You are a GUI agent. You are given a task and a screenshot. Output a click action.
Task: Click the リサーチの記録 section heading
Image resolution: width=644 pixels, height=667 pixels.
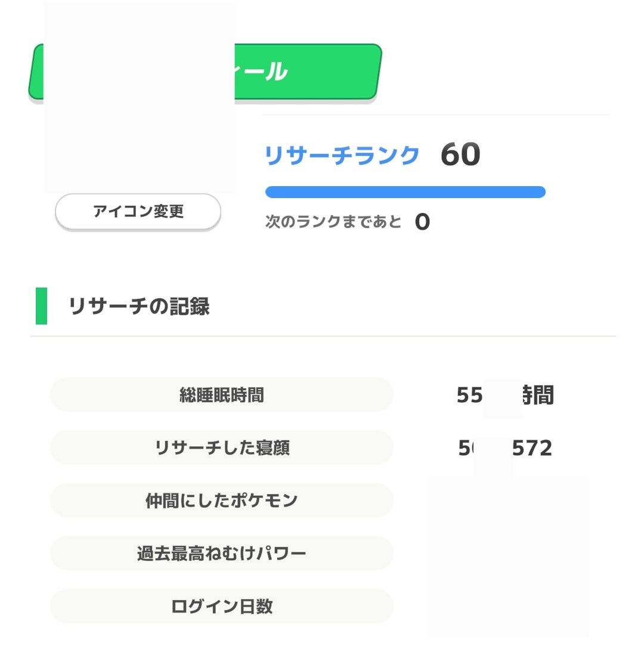[x=139, y=306]
